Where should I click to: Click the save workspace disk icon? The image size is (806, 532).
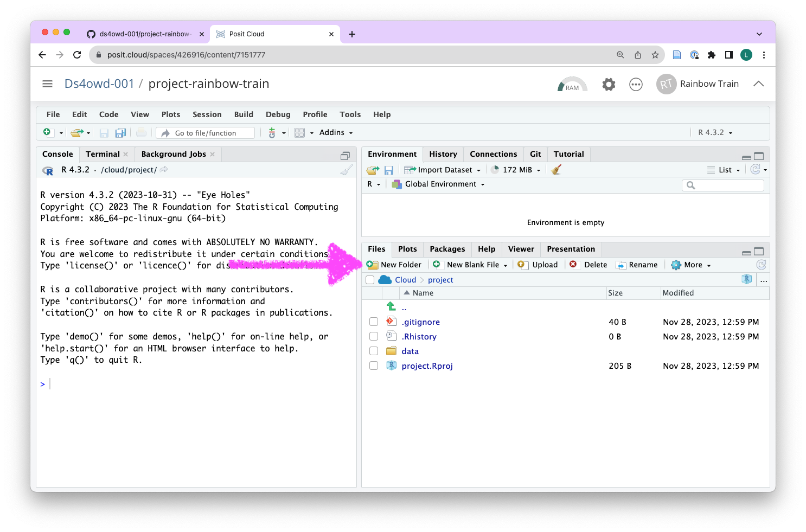click(389, 170)
